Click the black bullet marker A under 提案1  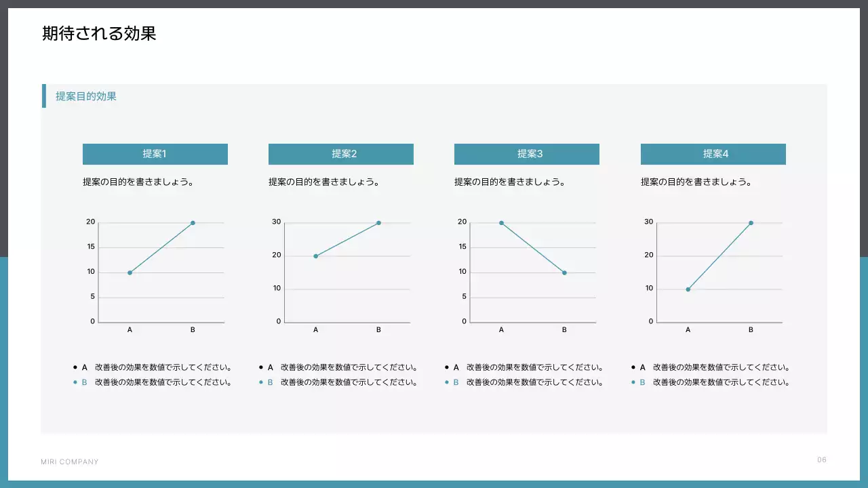[x=75, y=367]
